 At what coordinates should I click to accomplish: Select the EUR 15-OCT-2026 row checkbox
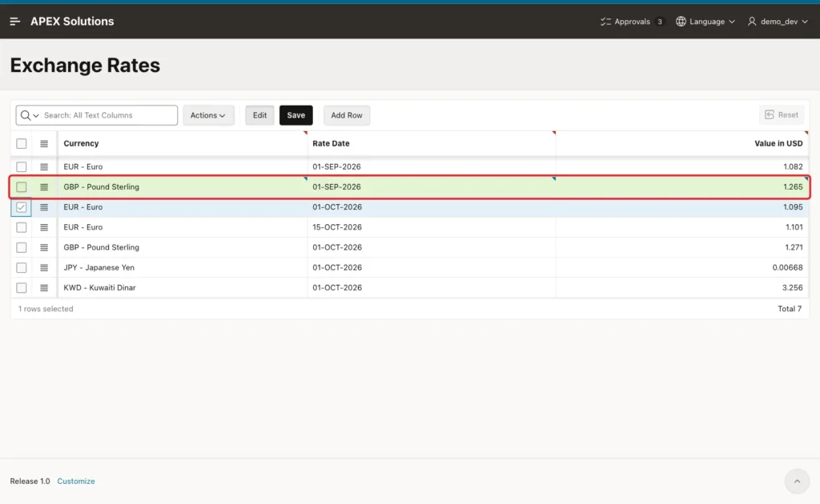(22, 227)
